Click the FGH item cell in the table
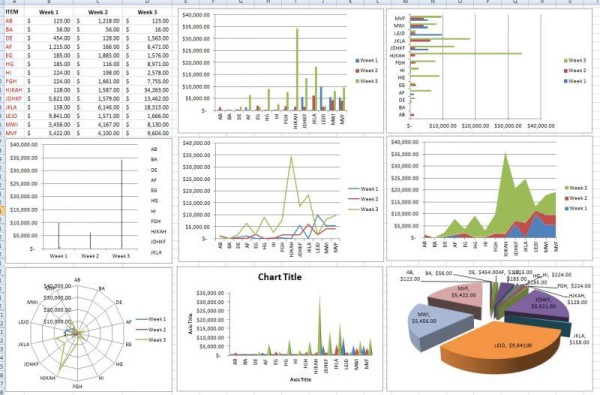This screenshot has width=600, height=395. pos(14,81)
